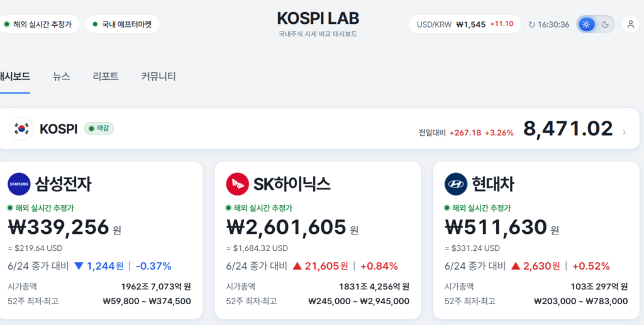This screenshot has height=325, width=644.
Task: Click the 마감 status badge
Action: pos(99,128)
